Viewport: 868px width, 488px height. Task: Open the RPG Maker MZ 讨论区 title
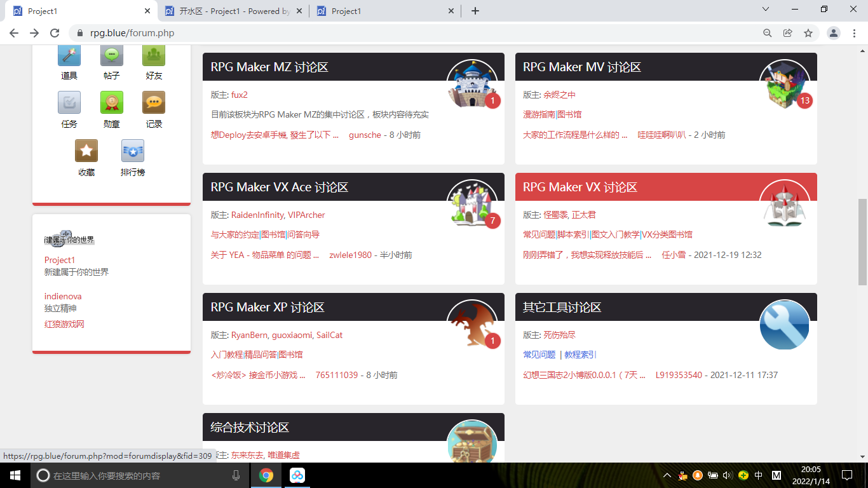[x=269, y=67]
